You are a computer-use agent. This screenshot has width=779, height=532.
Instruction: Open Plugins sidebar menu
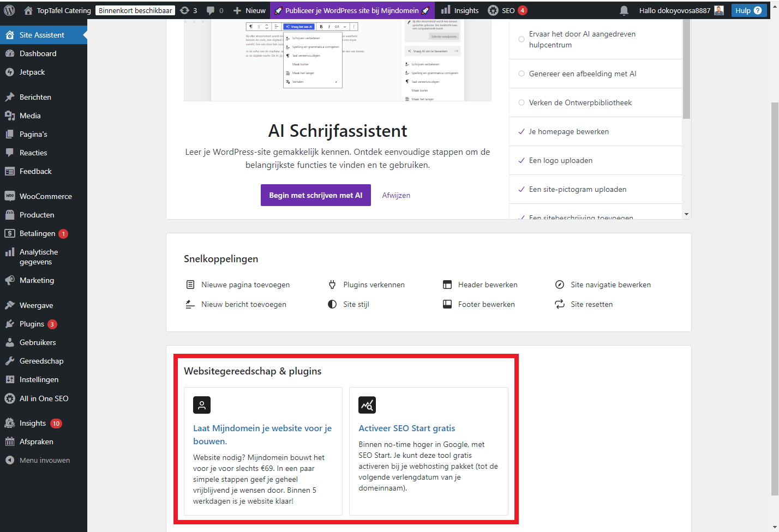coord(44,324)
